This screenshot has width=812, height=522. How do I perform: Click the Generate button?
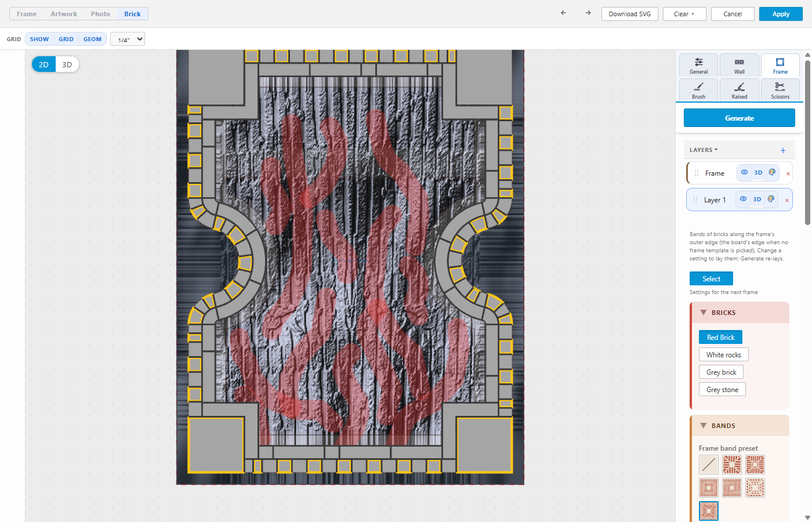[x=739, y=118]
